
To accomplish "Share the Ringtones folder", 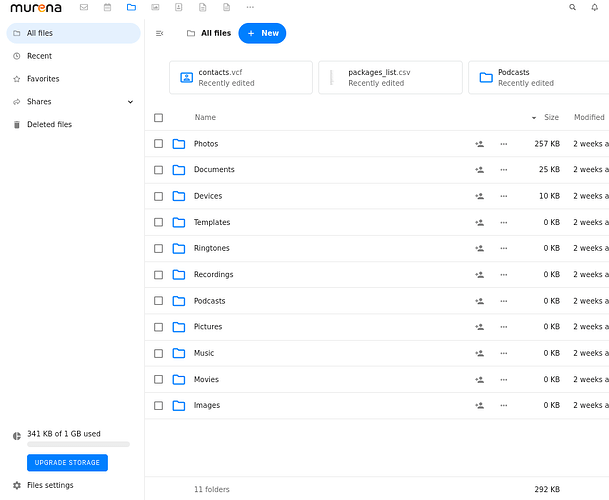I will click(480, 248).
